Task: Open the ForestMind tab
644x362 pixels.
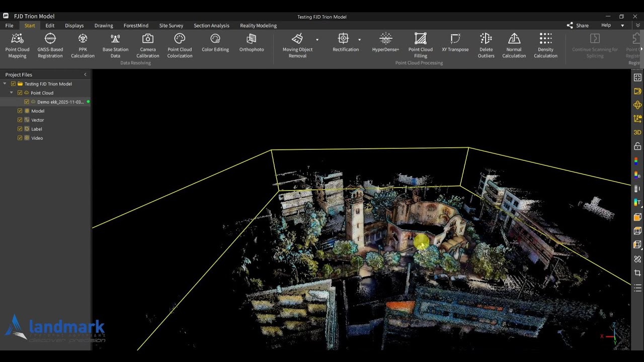Action: (136, 26)
